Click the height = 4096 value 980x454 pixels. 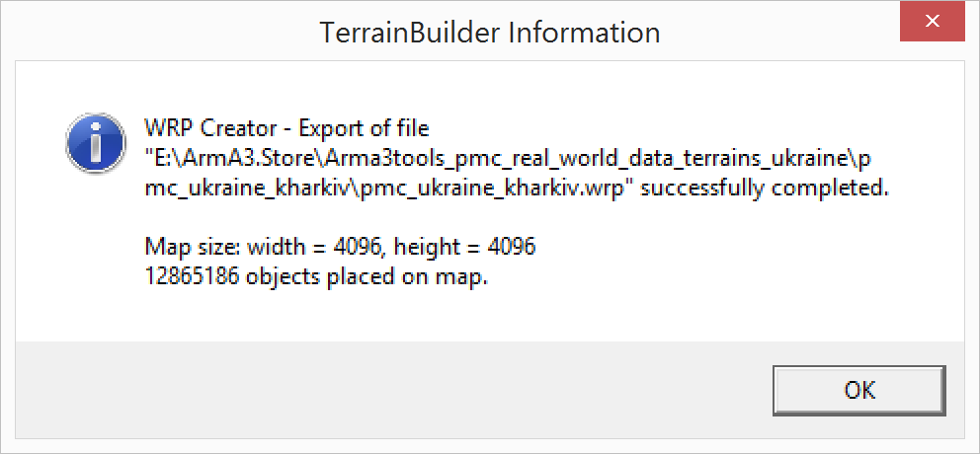point(464,248)
